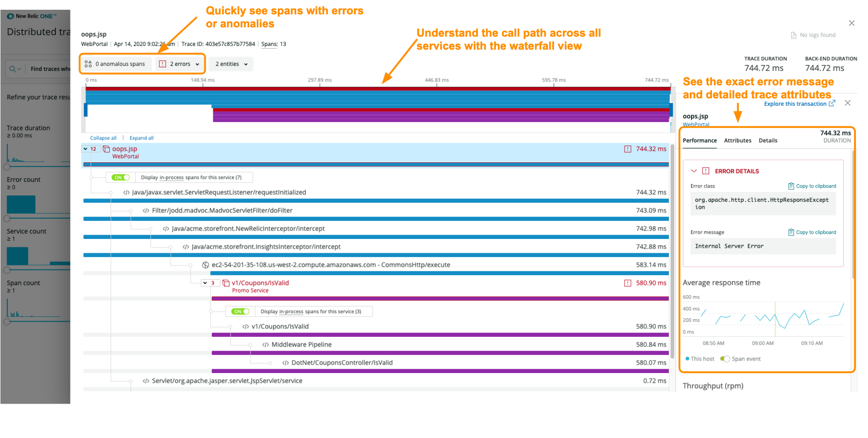Toggle This host legend item
This screenshot has height=438, width=868.
pyautogui.click(x=700, y=359)
